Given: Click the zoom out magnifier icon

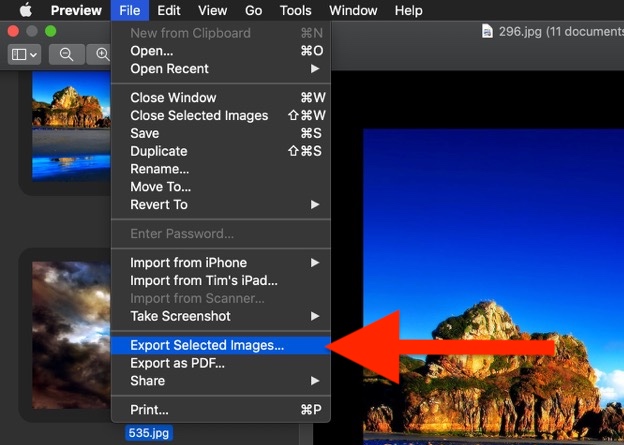Looking at the screenshot, I should [x=67, y=54].
